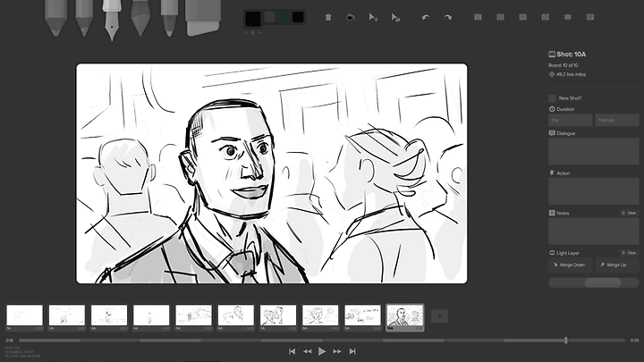Click the timeline playhead marker
This screenshot has width=644, height=362.
point(566,341)
